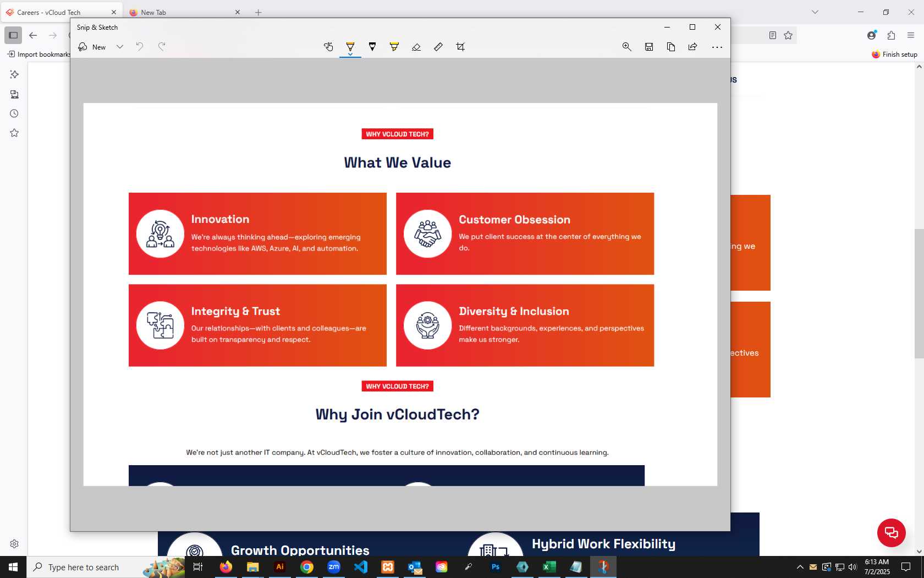Open Excel from the taskbar
Image resolution: width=924 pixels, height=578 pixels.
pyautogui.click(x=549, y=567)
